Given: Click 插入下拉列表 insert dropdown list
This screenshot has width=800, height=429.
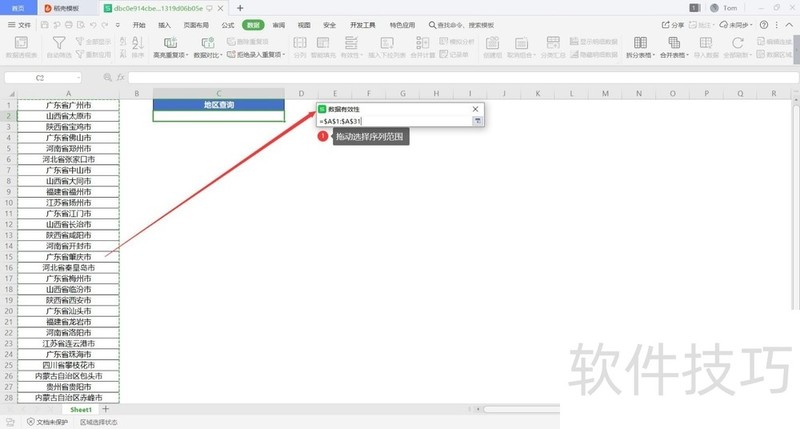Looking at the screenshot, I should pos(387,47).
